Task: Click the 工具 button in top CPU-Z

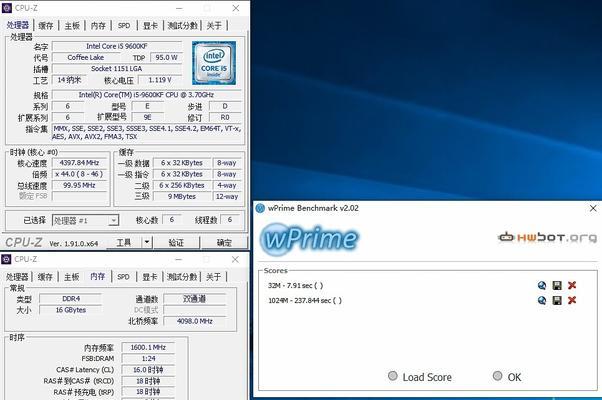Action: pos(124,243)
